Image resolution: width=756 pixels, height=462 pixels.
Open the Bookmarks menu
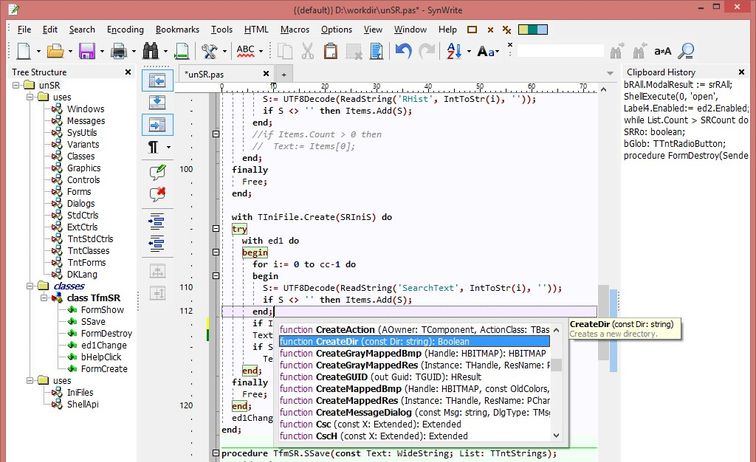pos(177,29)
